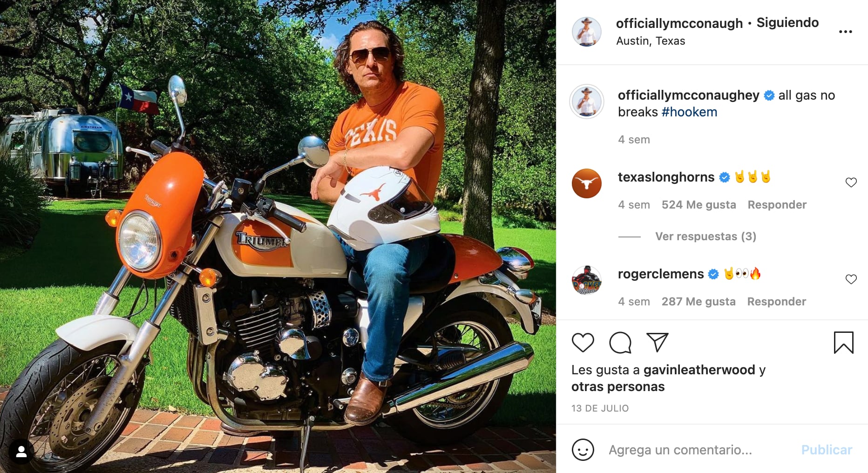Reply to texaslonghorns comment

click(x=777, y=205)
